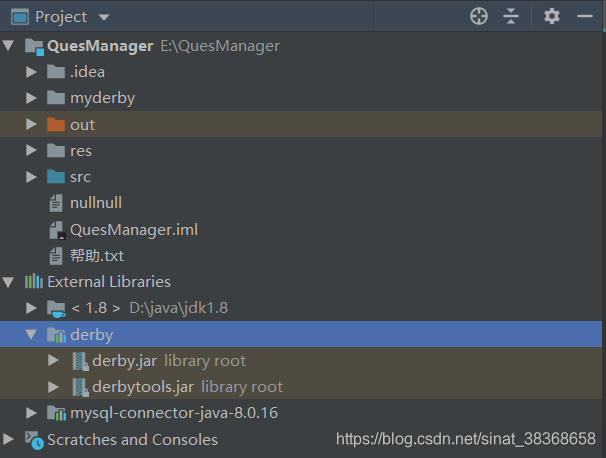The height and width of the screenshot is (458, 606).
Task: Select the External Libraries label
Action: coord(109,282)
